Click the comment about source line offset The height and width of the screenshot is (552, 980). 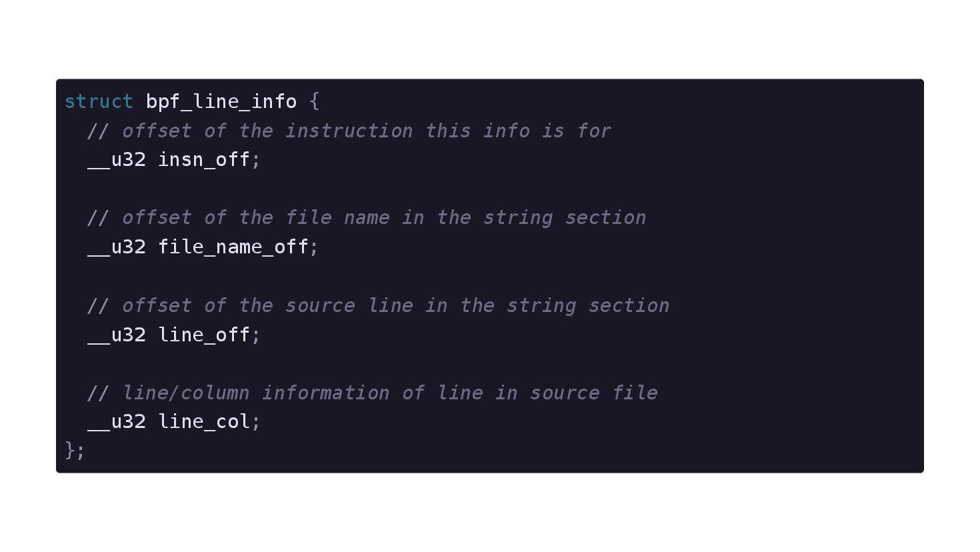379,306
